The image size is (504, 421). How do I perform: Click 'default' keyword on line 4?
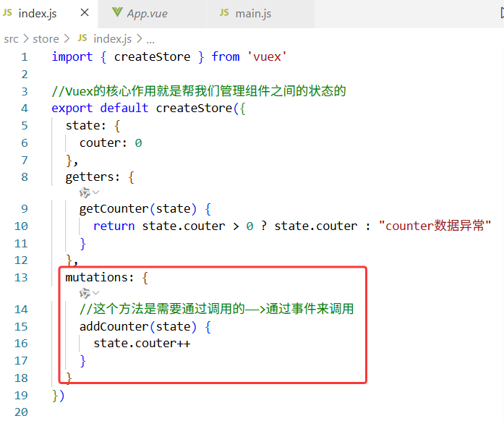124,109
